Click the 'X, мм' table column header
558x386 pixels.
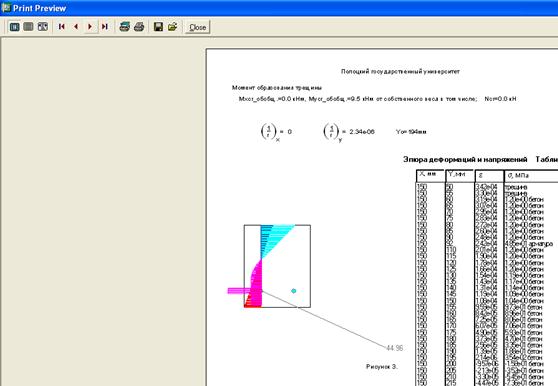click(431, 176)
